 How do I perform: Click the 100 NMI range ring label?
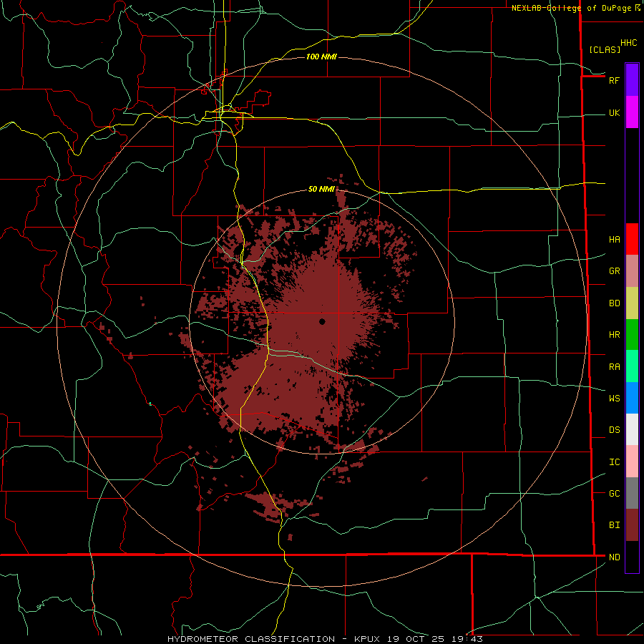[321, 57]
